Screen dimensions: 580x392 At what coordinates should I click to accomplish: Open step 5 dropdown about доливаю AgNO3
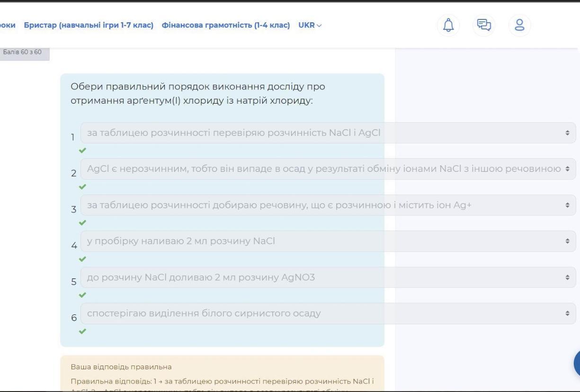coord(328,277)
